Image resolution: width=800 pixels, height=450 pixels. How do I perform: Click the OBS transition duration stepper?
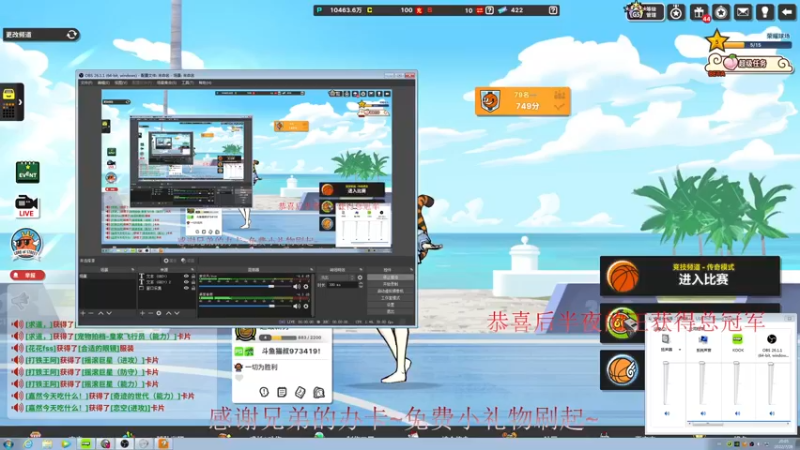[360, 285]
